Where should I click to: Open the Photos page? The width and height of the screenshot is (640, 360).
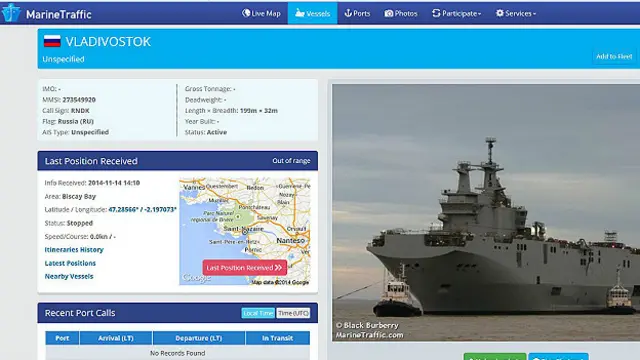click(x=401, y=13)
